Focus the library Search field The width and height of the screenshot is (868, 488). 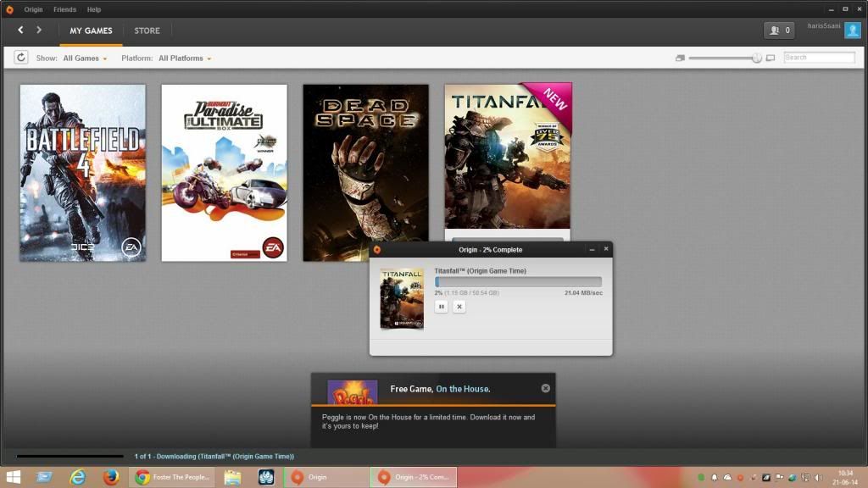point(820,58)
